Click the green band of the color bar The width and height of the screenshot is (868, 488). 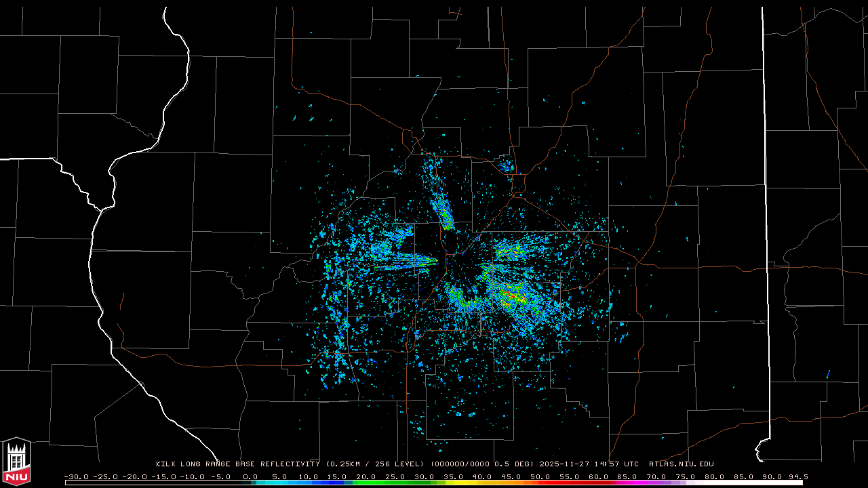point(393,483)
